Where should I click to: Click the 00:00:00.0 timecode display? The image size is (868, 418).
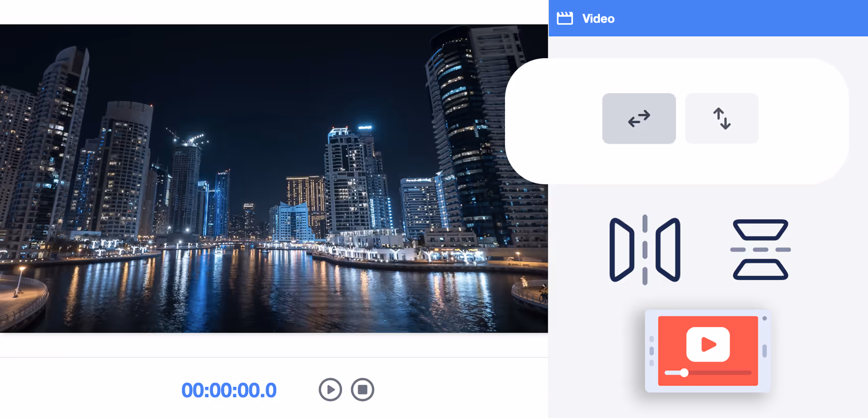pyautogui.click(x=229, y=390)
